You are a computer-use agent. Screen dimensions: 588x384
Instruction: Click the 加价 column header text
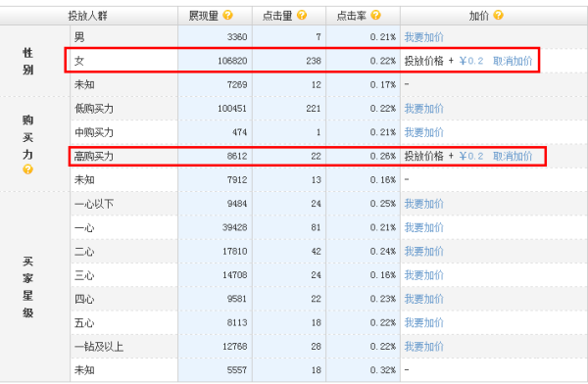(x=479, y=16)
